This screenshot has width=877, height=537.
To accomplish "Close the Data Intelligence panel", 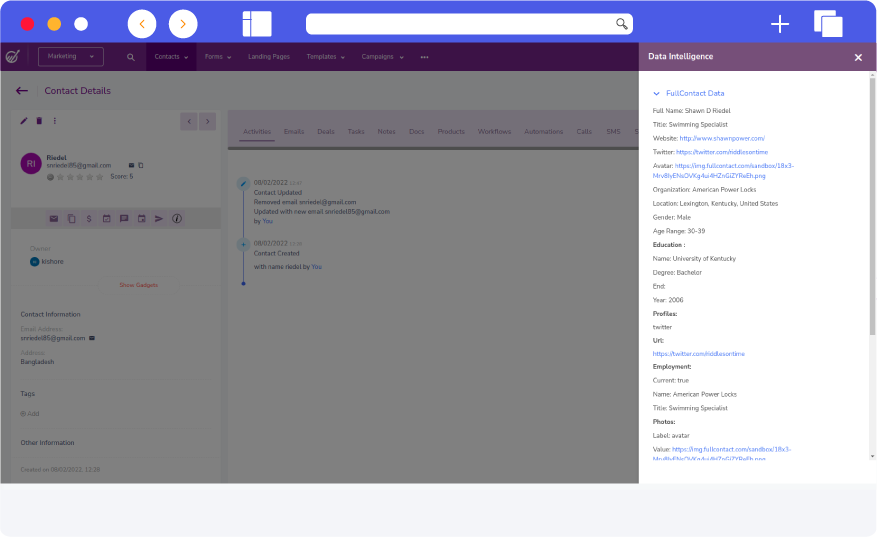I will 858,58.
